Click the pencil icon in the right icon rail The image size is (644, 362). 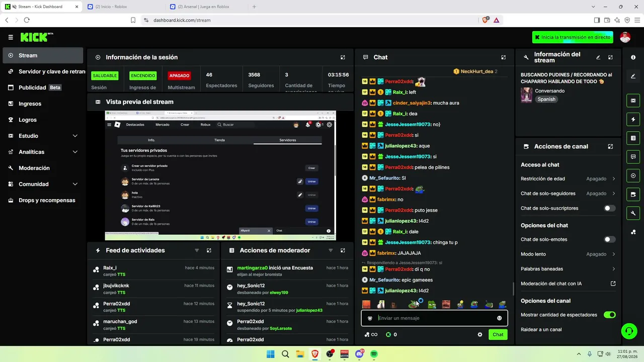point(633,76)
